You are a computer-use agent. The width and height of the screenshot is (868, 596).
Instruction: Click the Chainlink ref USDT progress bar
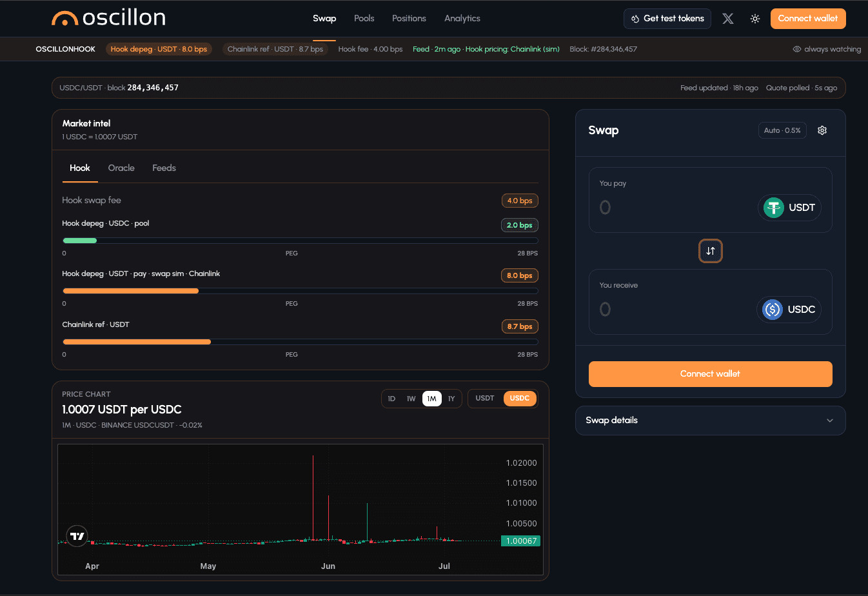tap(301, 342)
